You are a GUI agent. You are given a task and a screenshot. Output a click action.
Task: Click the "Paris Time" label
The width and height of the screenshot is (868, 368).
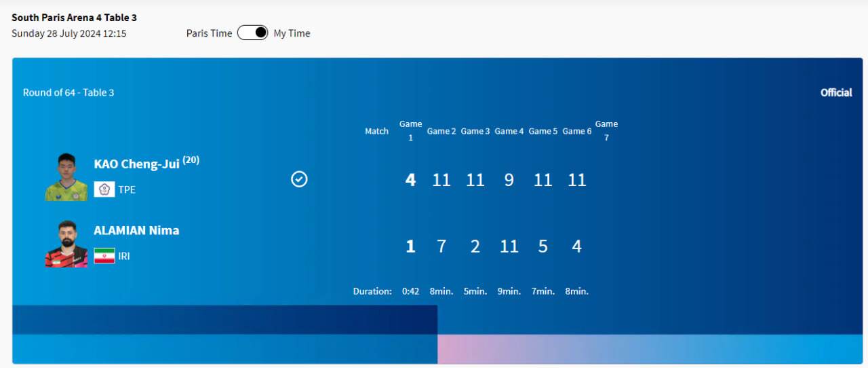click(209, 33)
